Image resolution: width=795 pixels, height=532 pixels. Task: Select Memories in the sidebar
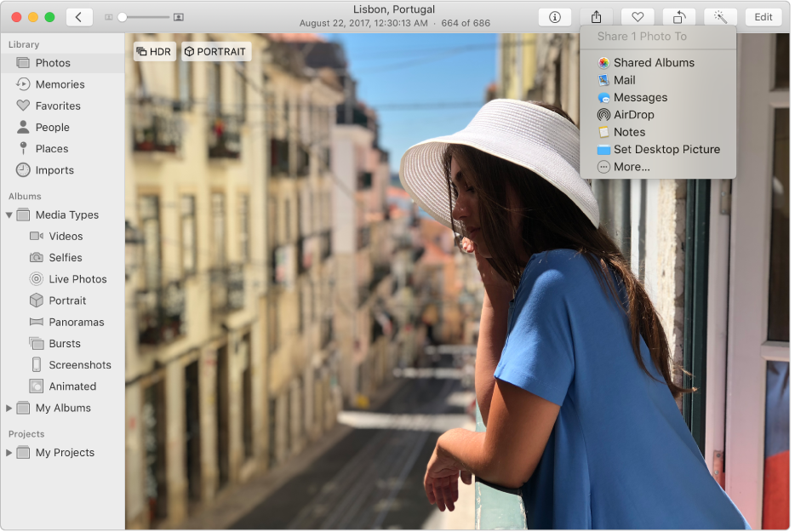pos(60,83)
